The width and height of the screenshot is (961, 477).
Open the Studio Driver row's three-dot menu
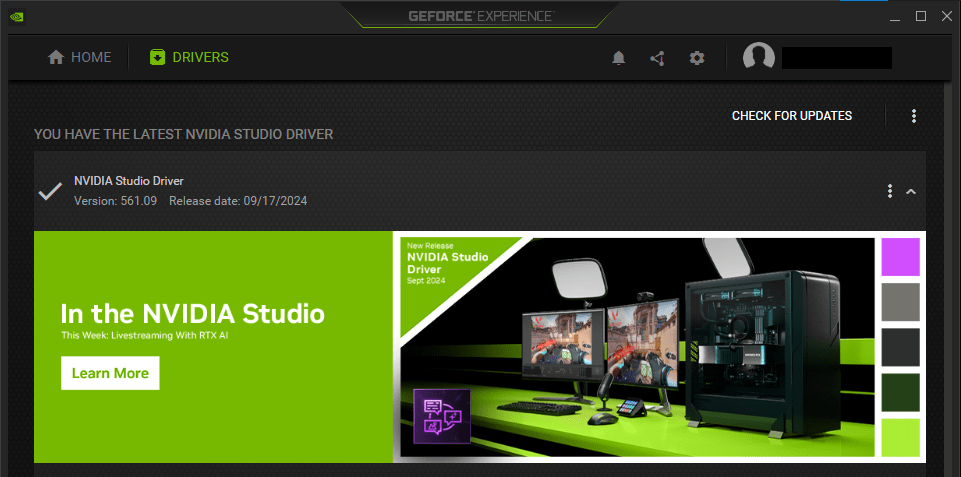[x=889, y=191]
